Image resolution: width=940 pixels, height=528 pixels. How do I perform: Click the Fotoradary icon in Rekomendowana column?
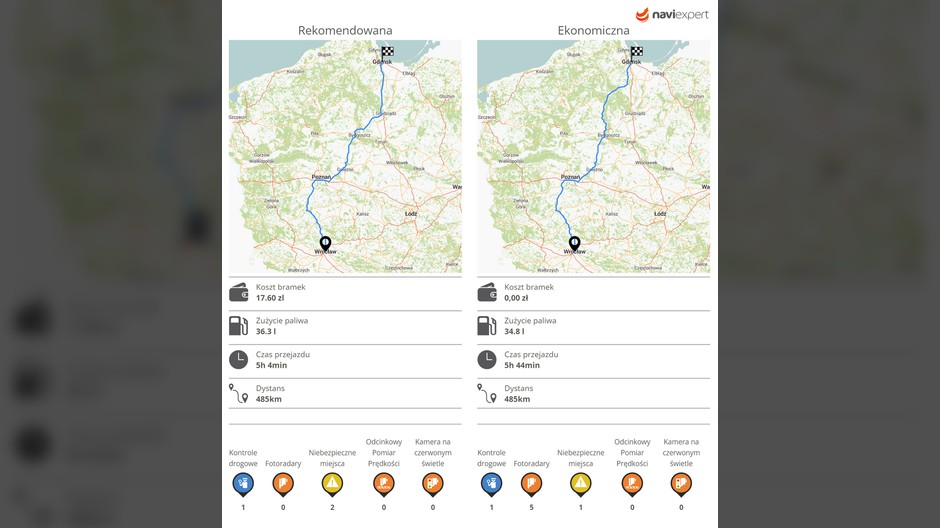tap(283, 484)
